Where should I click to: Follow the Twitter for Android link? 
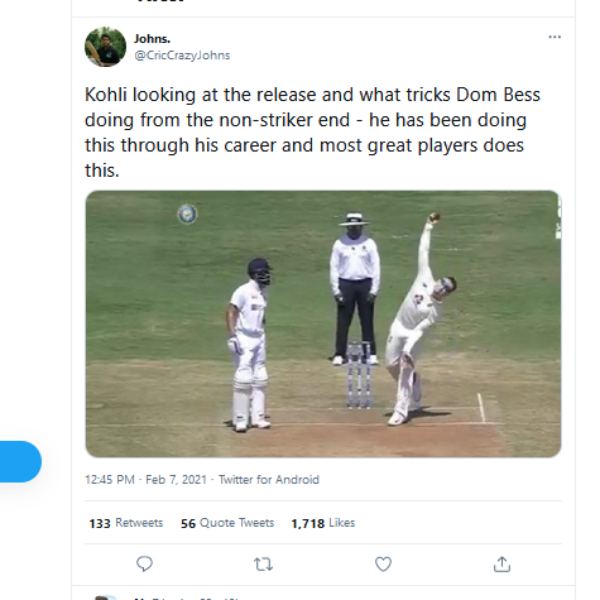point(268,480)
